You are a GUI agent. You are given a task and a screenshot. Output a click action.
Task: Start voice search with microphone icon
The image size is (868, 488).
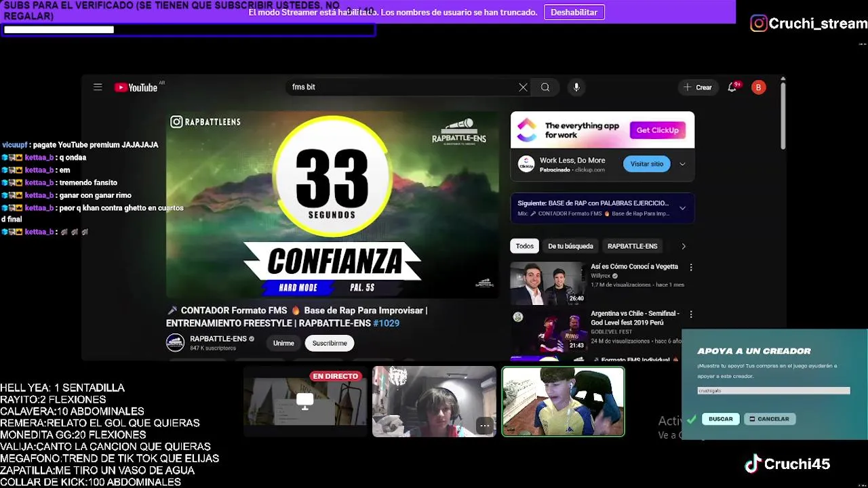pyautogui.click(x=576, y=87)
